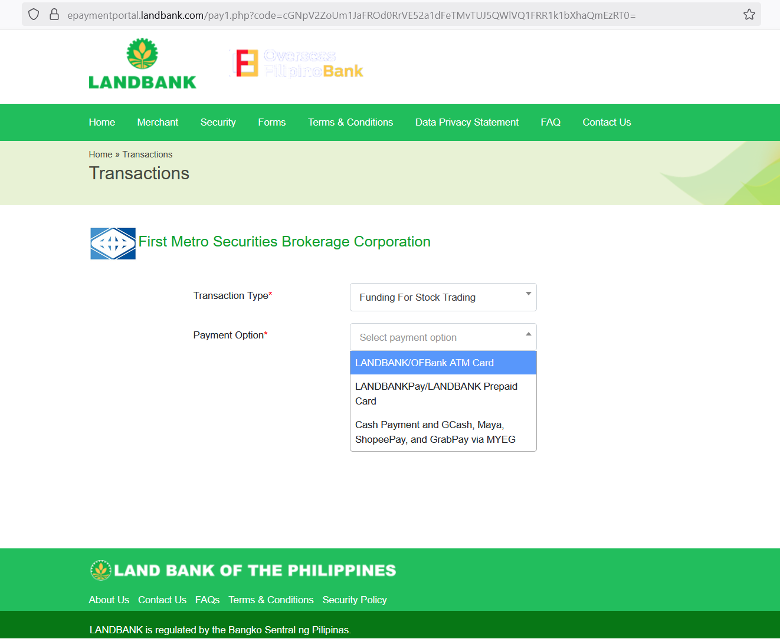Open FAQs footer link
Image resolution: width=780 pixels, height=640 pixels.
pos(207,600)
